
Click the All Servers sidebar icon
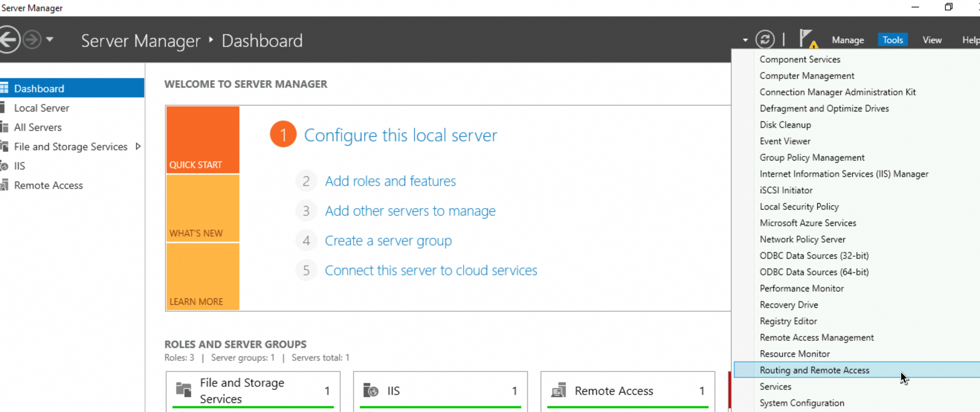[x=4, y=127]
